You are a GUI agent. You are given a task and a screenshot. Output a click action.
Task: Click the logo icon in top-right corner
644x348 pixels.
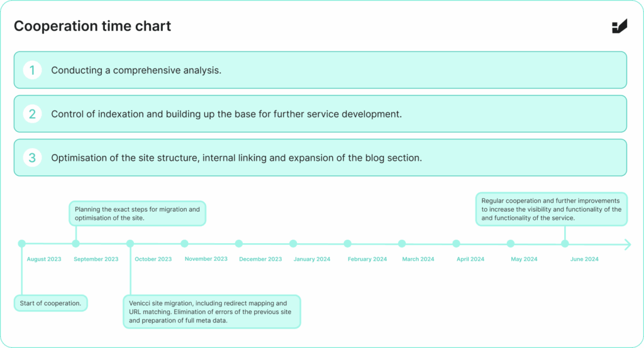(619, 26)
